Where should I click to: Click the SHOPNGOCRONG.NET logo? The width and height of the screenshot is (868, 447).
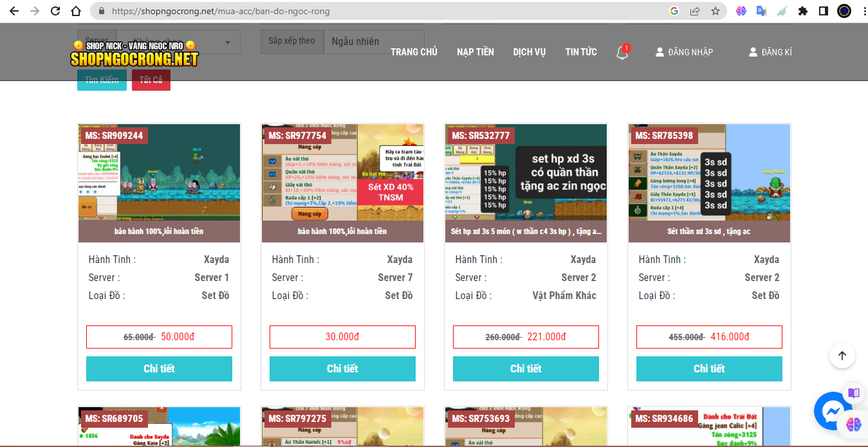pyautogui.click(x=134, y=54)
